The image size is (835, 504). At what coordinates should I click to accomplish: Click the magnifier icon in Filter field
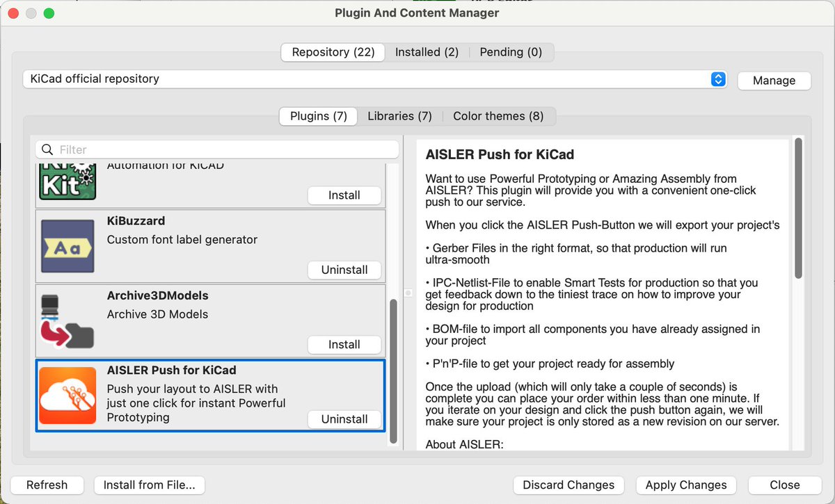pyautogui.click(x=48, y=149)
